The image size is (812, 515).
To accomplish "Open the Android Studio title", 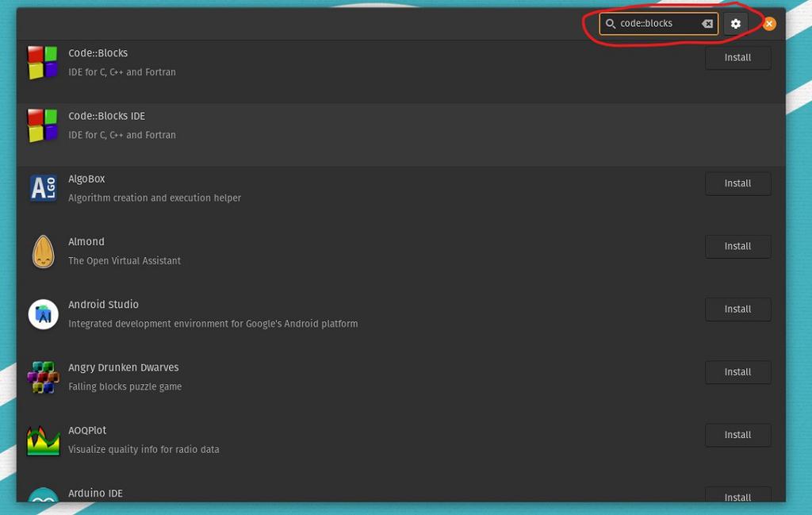I will 104,305.
